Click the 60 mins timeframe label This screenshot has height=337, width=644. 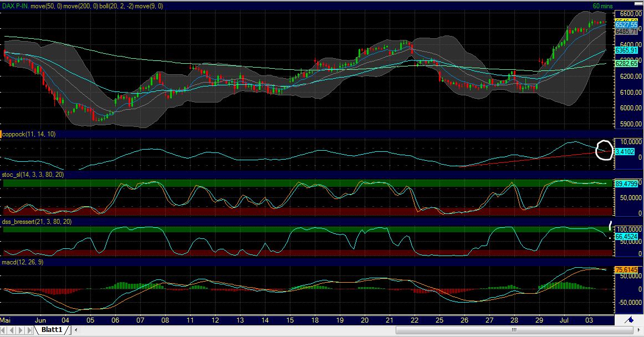coord(602,6)
